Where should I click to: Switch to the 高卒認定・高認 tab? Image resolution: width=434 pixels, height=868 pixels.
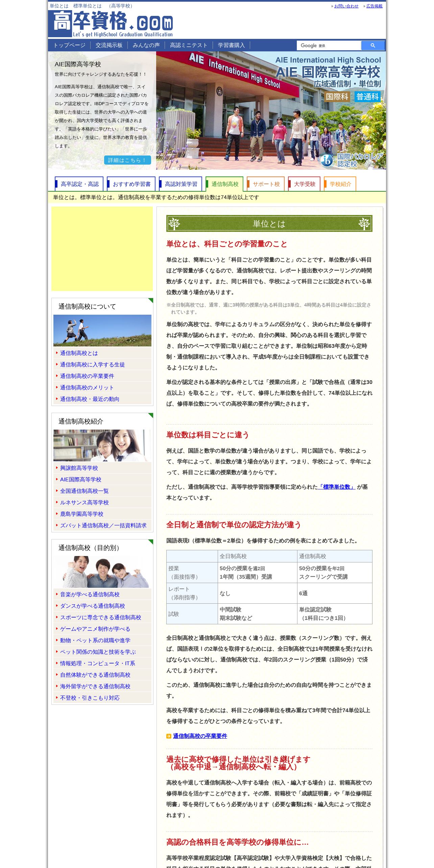coord(79,184)
